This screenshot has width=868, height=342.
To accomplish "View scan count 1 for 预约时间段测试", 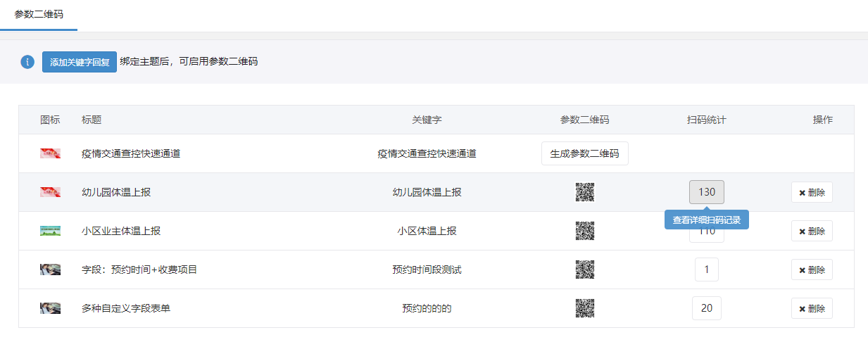I will [x=706, y=270].
